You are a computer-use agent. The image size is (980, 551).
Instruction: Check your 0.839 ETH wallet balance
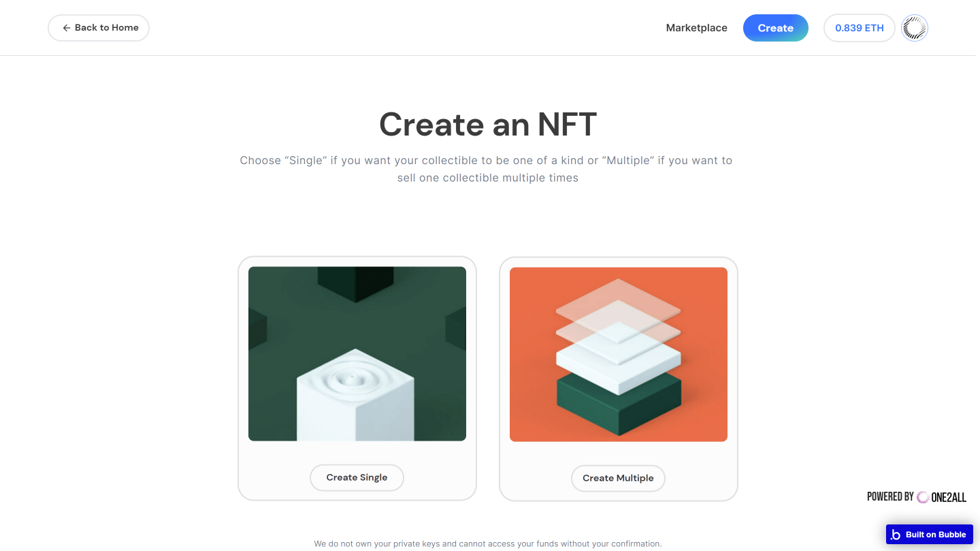tap(859, 27)
